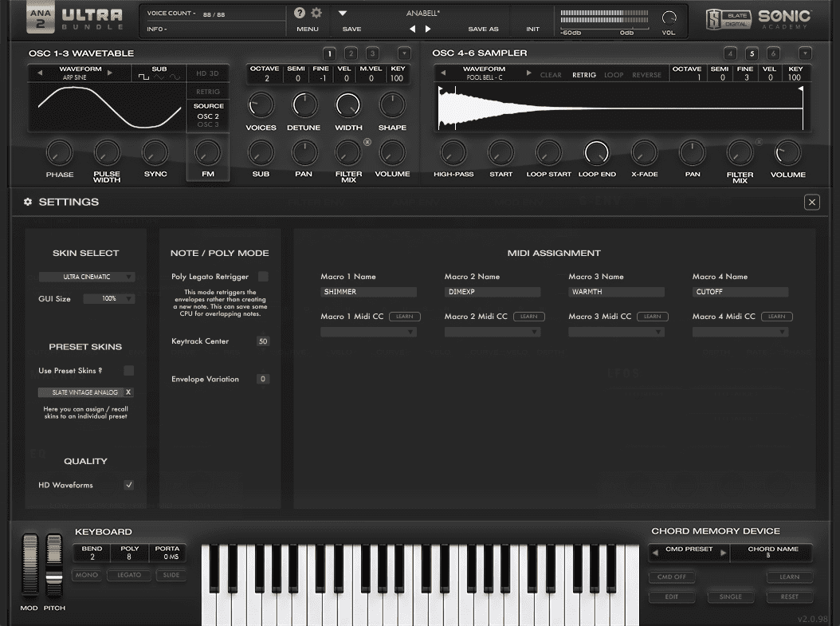Open the Skin Select dropdown Ultra Cinematic

pos(87,277)
